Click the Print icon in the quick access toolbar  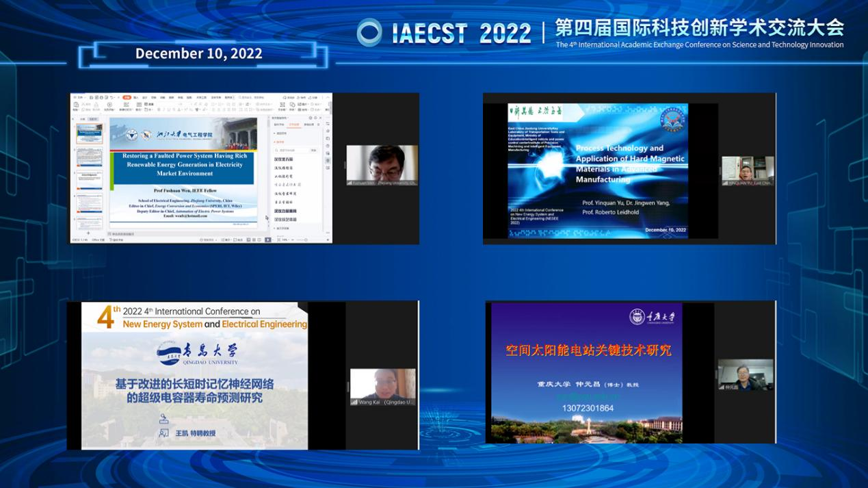pyautogui.click(x=101, y=97)
